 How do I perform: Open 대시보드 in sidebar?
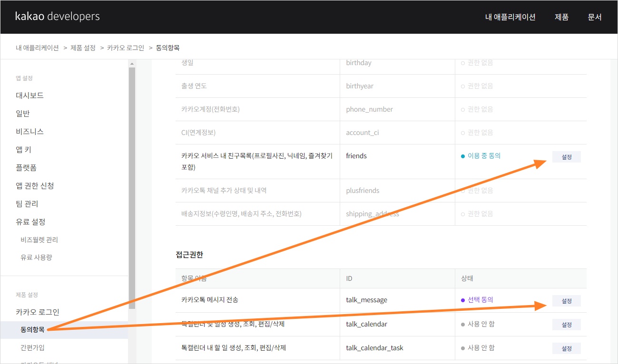point(29,96)
